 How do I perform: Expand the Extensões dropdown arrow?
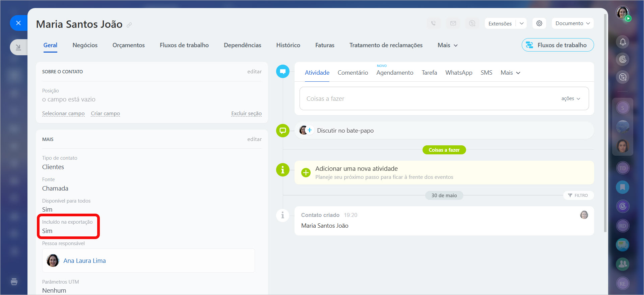pyautogui.click(x=521, y=23)
